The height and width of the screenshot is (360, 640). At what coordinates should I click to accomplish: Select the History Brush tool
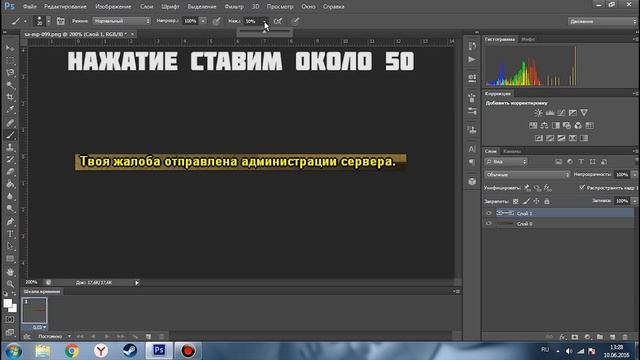pyautogui.click(x=10, y=159)
